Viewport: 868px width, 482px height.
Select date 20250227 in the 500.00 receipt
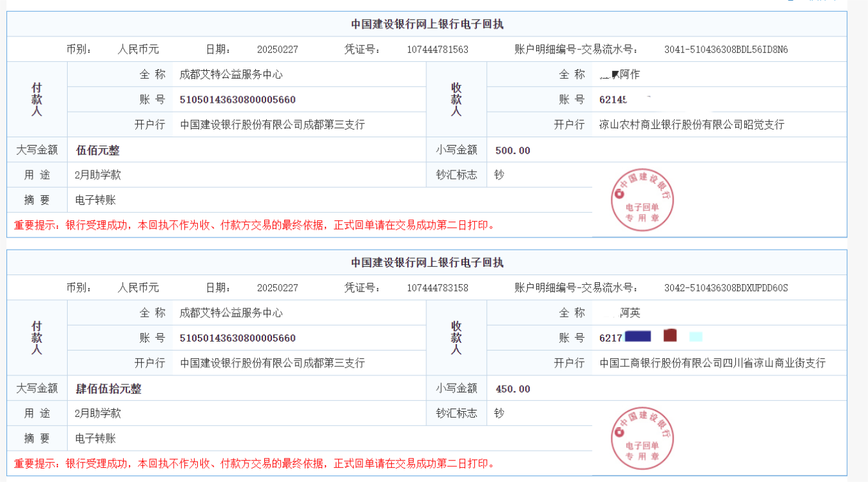pos(277,49)
